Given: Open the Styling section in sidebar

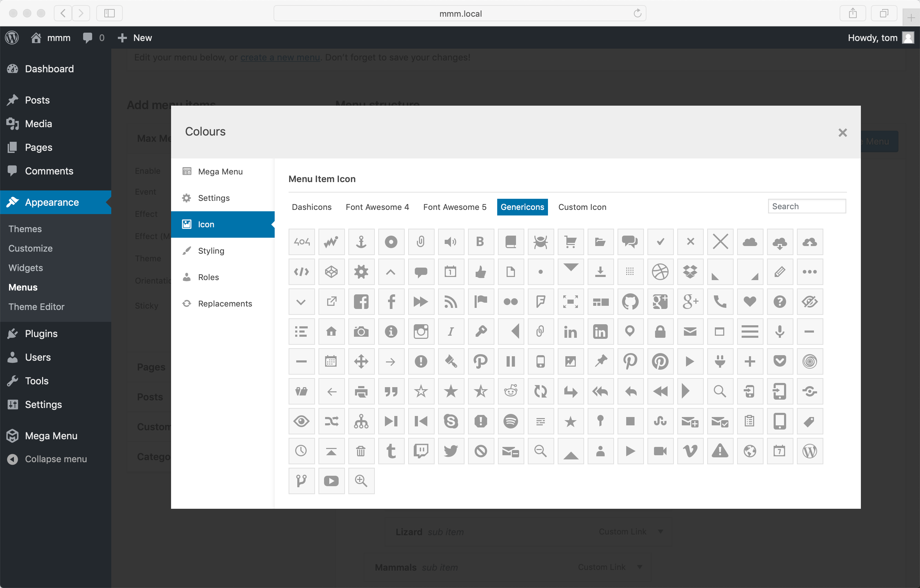Looking at the screenshot, I should (211, 251).
